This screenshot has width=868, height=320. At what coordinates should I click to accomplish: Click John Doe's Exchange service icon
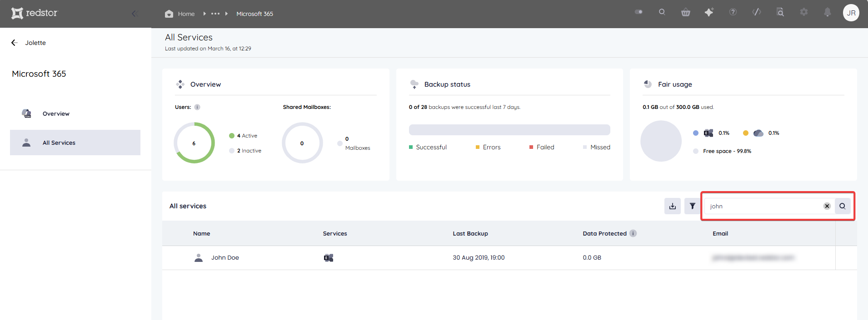(329, 258)
